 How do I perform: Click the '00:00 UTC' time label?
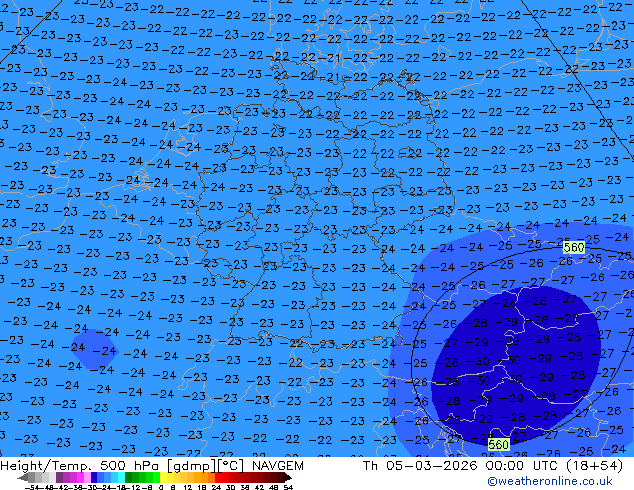tap(522, 466)
